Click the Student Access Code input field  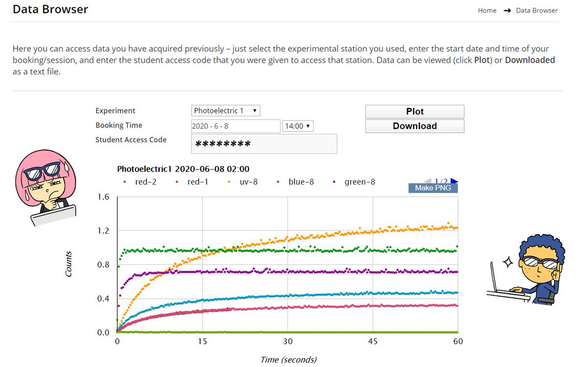pyautogui.click(x=264, y=143)
